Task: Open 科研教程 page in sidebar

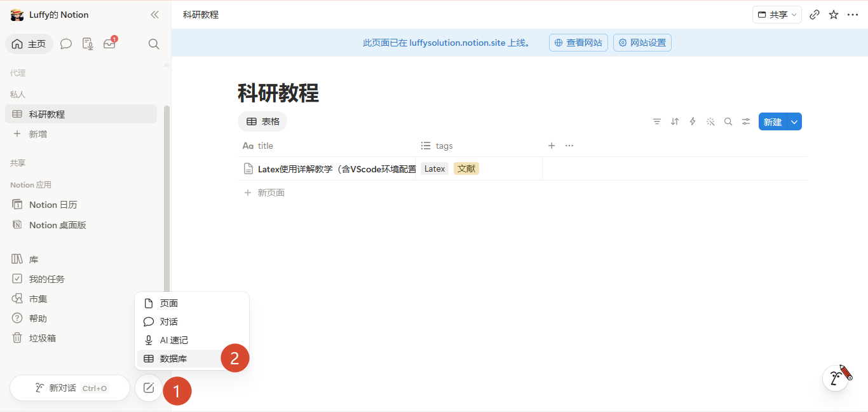Action: point(81,114)
